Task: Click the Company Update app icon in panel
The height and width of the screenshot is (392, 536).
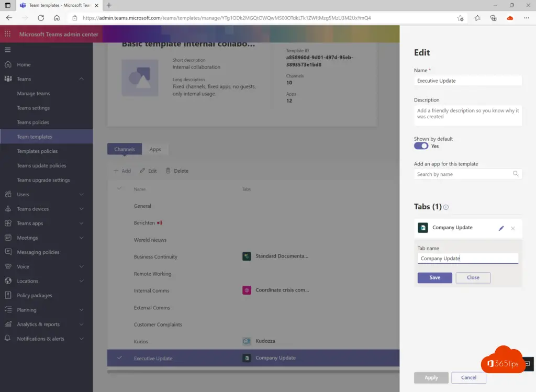Action: tap(423, 228)
